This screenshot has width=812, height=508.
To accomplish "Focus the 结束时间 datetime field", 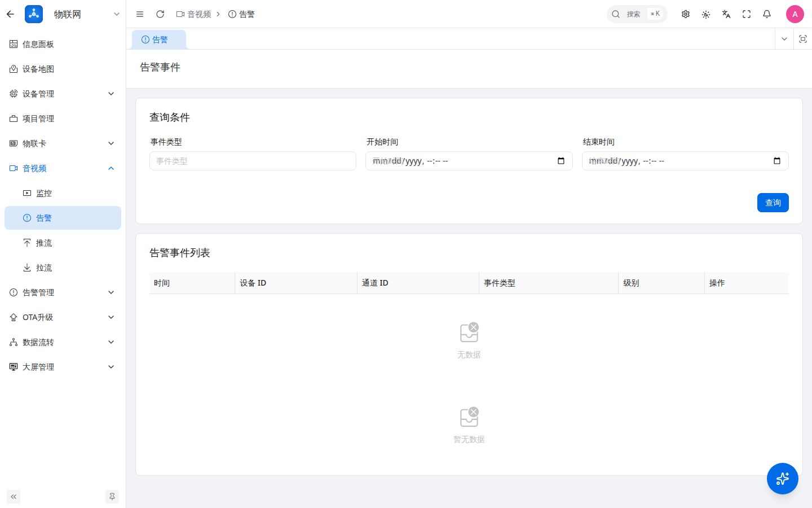I will (x=685, y=161).
